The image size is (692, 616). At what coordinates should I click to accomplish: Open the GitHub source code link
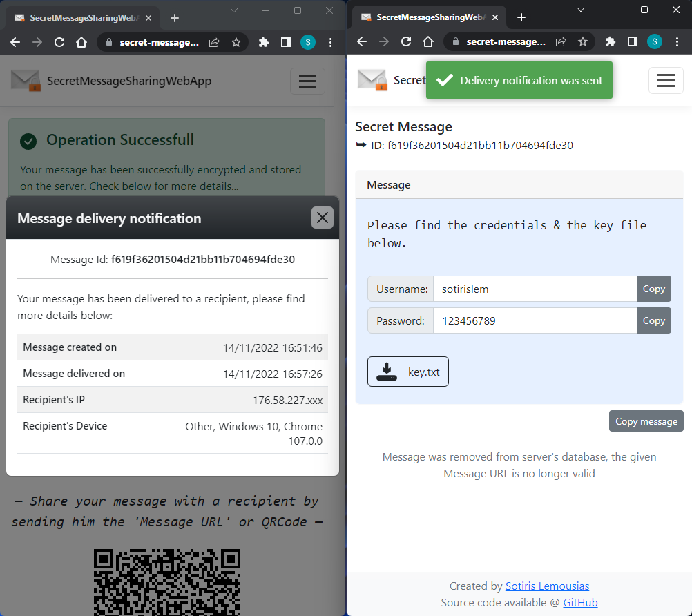coord(580,603)
